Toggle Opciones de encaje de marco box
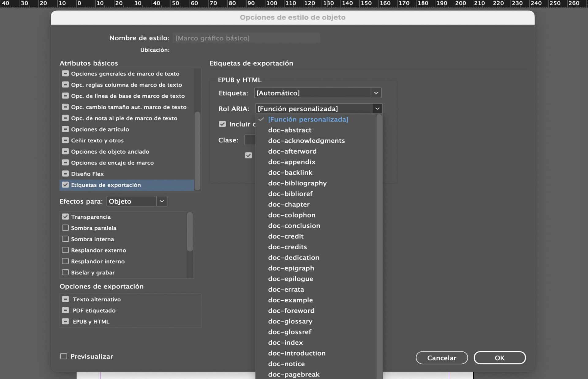The width and height of the screenshot is (588, 379). pos(65,162)
